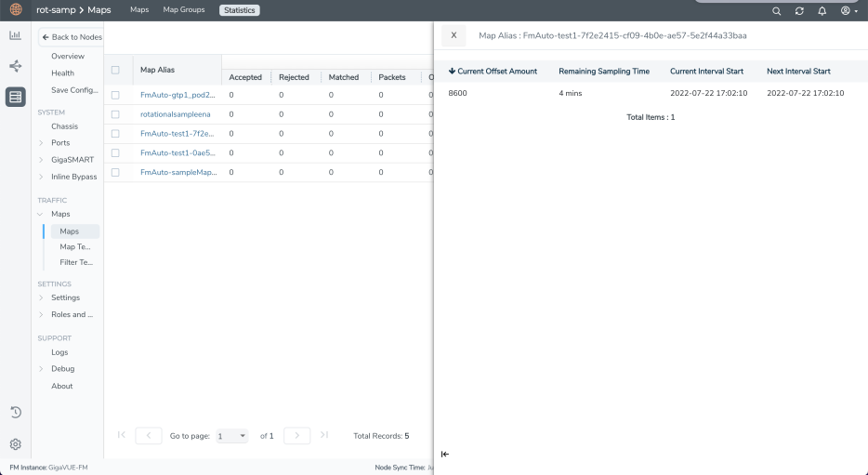Open the topology icon in left sidebar
This screenshot has height=475, width=868.
pos(16,66)
